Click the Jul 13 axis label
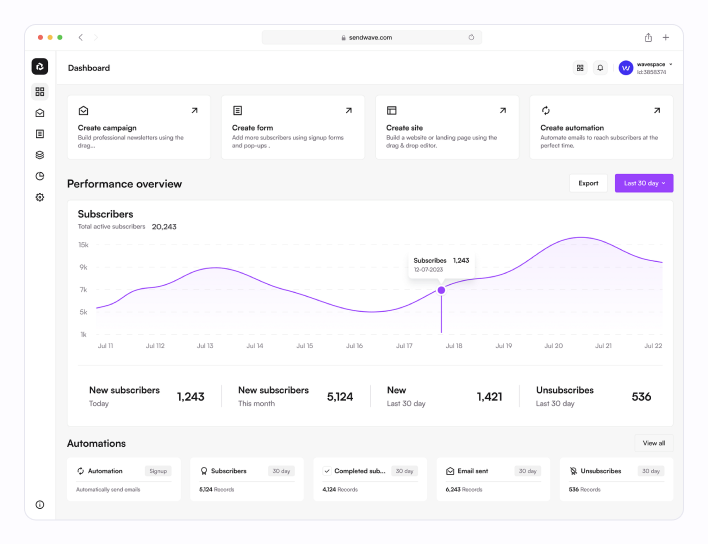Viewport: 708px width, 544px height. coord(205,346)
